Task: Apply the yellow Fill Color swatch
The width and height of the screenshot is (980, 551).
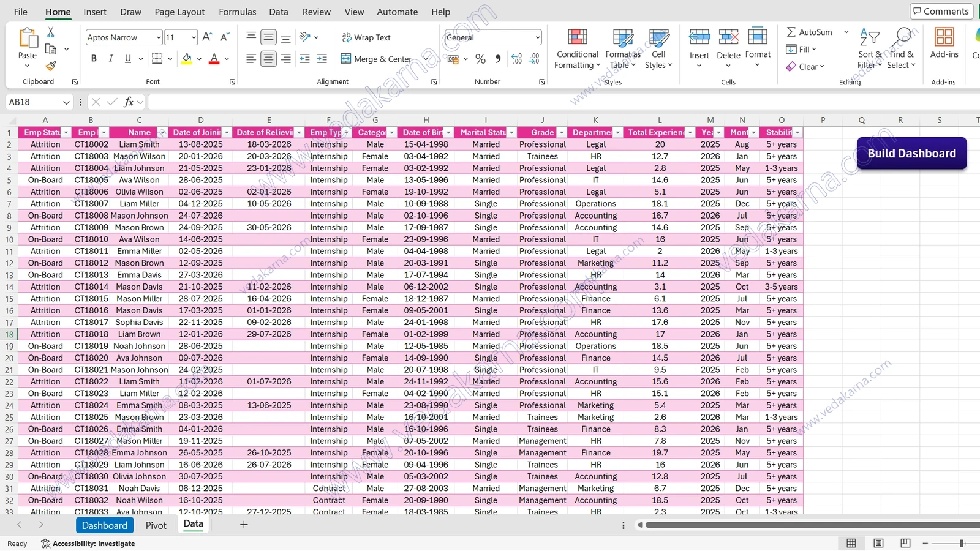Action: coord(187,59)
